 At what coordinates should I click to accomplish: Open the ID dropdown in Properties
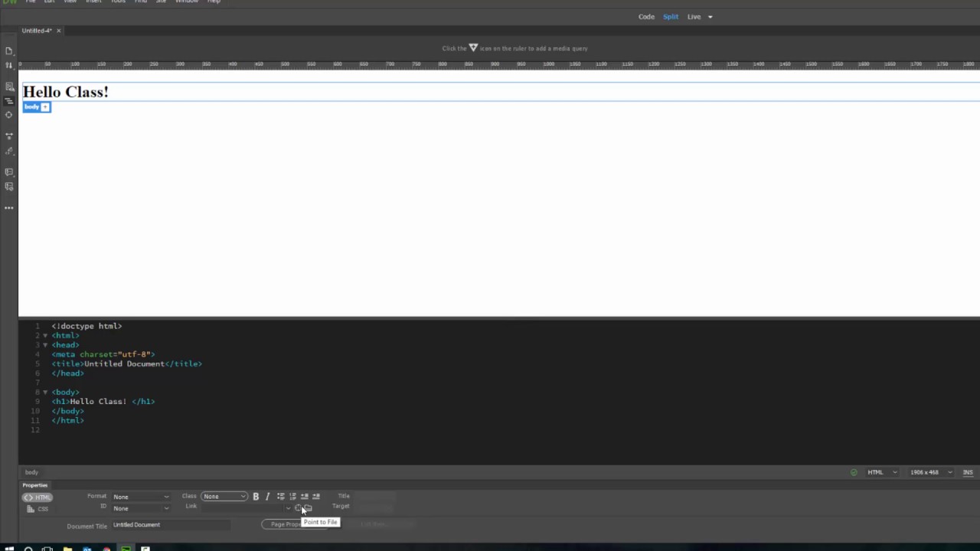(x=141, y=508)
